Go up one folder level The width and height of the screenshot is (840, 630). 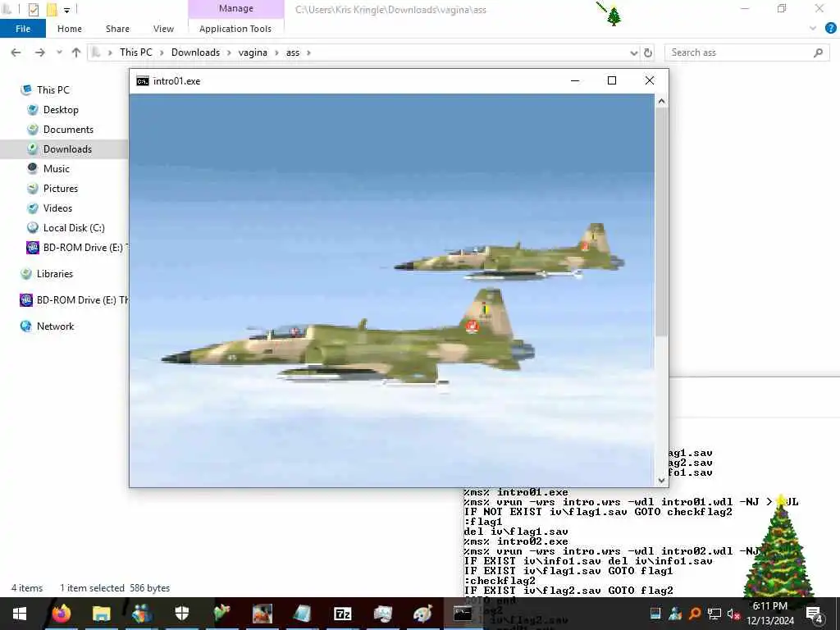point(76,52)
